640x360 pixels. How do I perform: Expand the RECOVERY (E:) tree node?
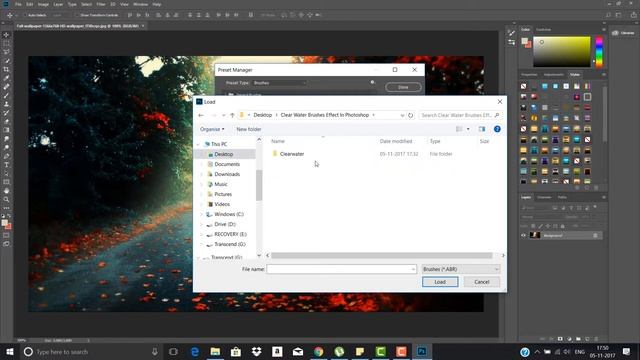(x=201, y=234)
